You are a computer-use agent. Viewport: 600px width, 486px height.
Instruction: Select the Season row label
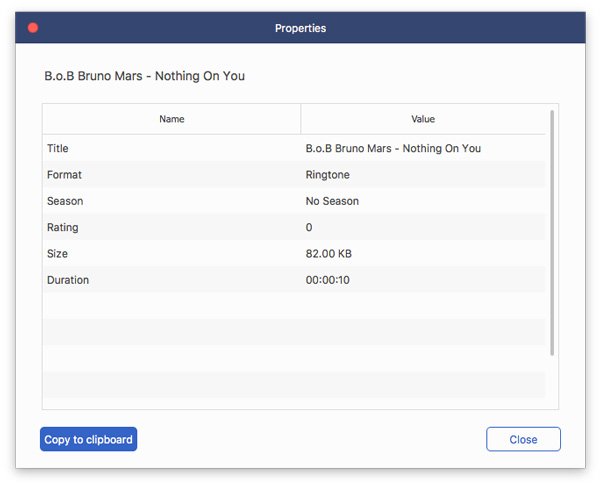(65, 201)
